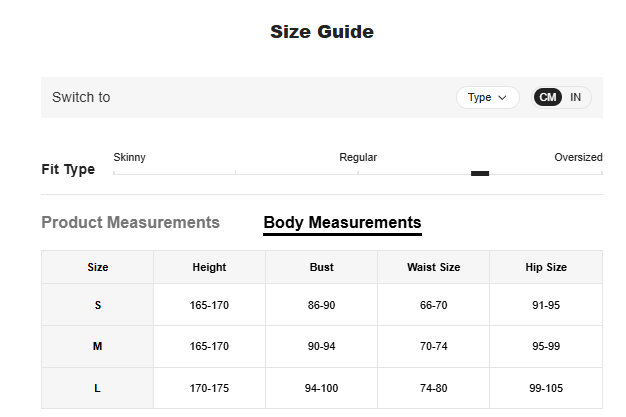
Task: Open the Product Measurements tab
Action: coord(130,222)
